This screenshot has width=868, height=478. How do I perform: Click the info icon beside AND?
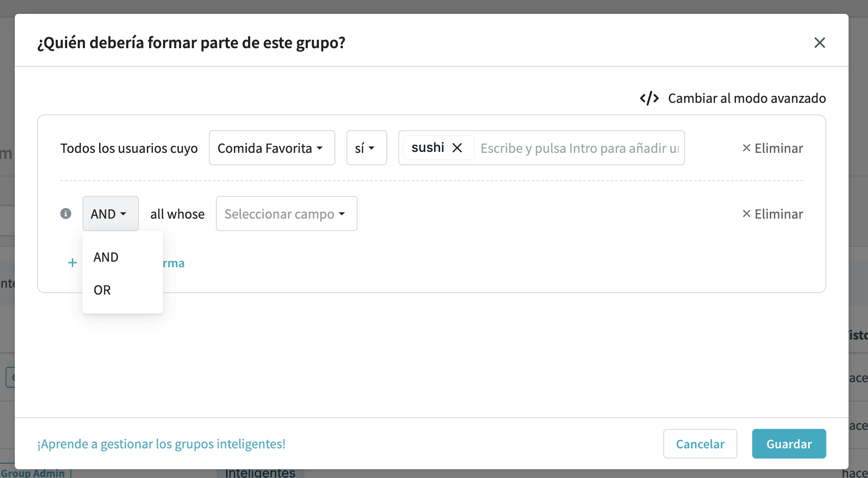(66, 214)
